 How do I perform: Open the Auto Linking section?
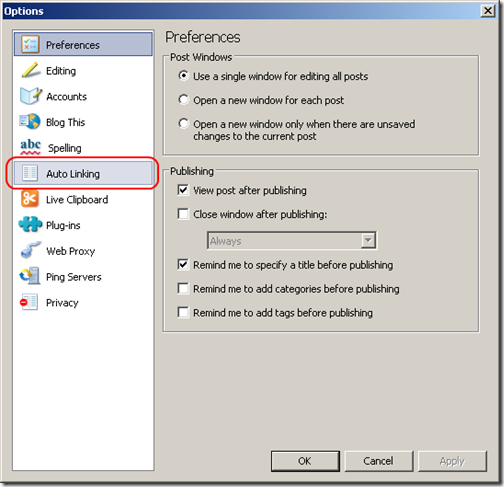click(x=73, y=174)
